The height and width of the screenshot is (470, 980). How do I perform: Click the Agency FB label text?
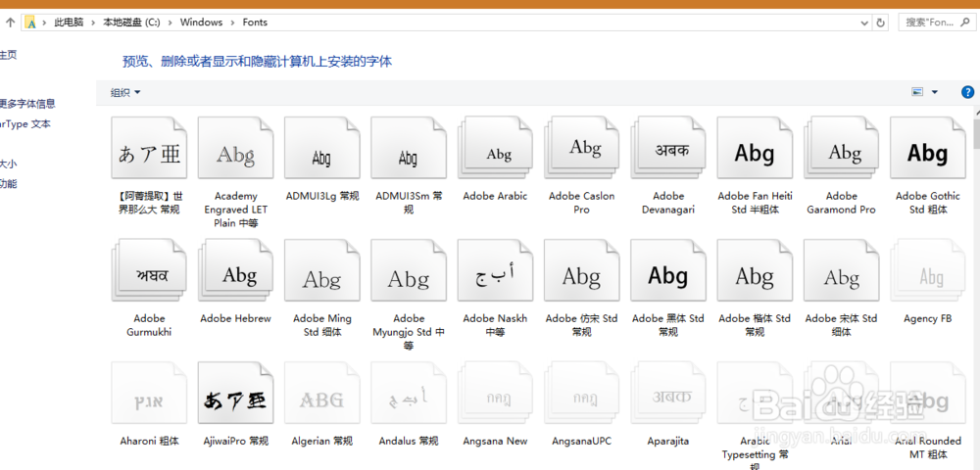click(x=928, y=318)
